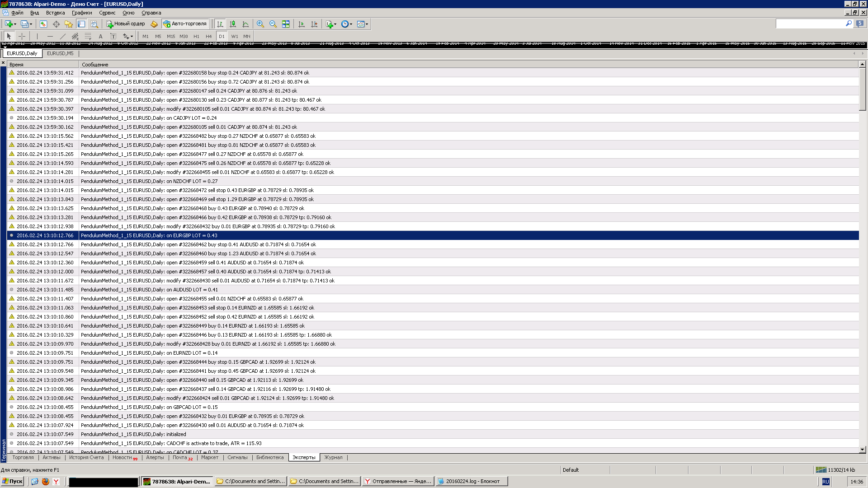Screen dimensions: 868x488
Task: Open the Вставка menu
Action: click(x=56, y=13)
